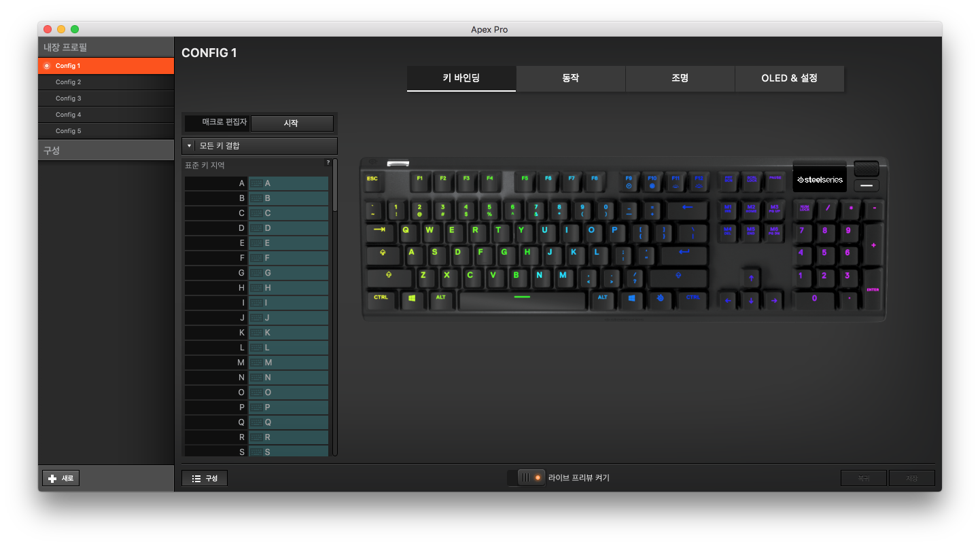Open the OLED & 설정 tab
This screenshot has height=546, width=980.
[x=790, y=78]
